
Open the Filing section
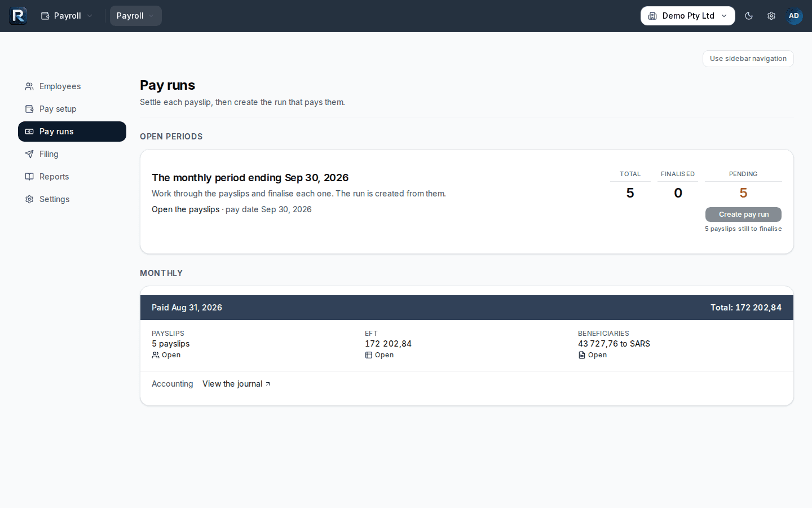tap(72, 154)
